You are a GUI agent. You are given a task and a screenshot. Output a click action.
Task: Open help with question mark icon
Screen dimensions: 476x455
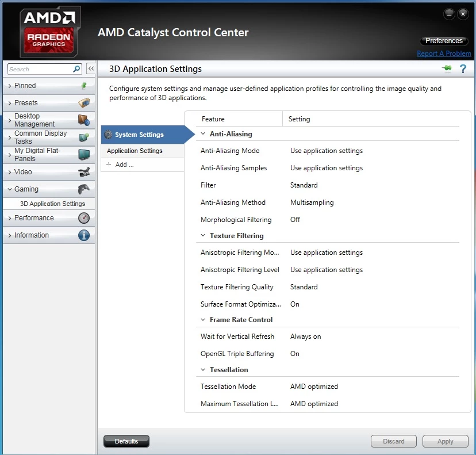[x=463, y=68]
